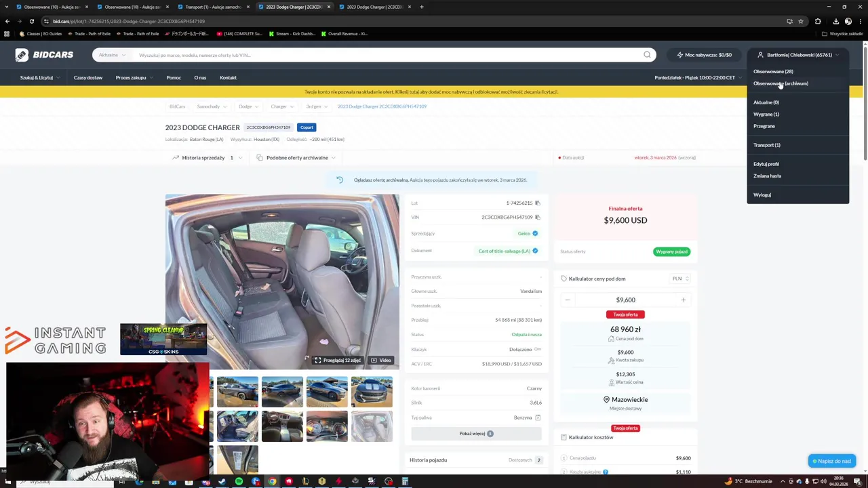Image resolution: width=868 pixels, height=488 pixels.
Task: Click the Koszty aukcyjne help icon
Action: [606, 472]
